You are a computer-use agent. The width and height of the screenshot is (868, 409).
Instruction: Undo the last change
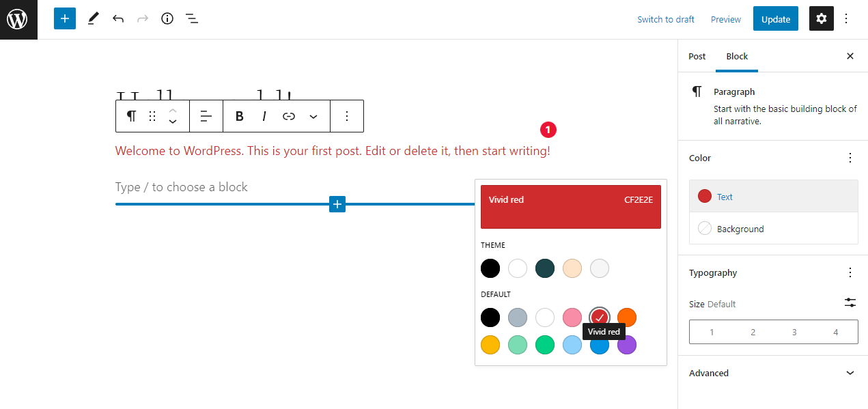[x=118, y=19]
